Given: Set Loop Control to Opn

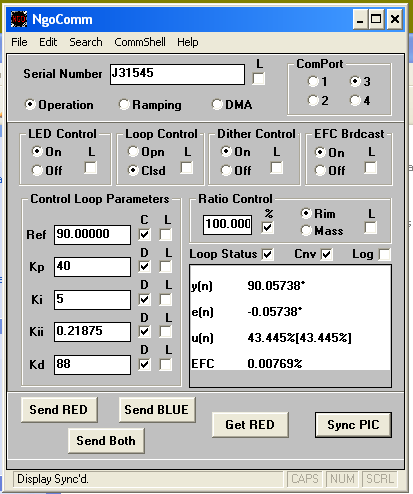Looking at the screenshot, I should pos(133,152).
